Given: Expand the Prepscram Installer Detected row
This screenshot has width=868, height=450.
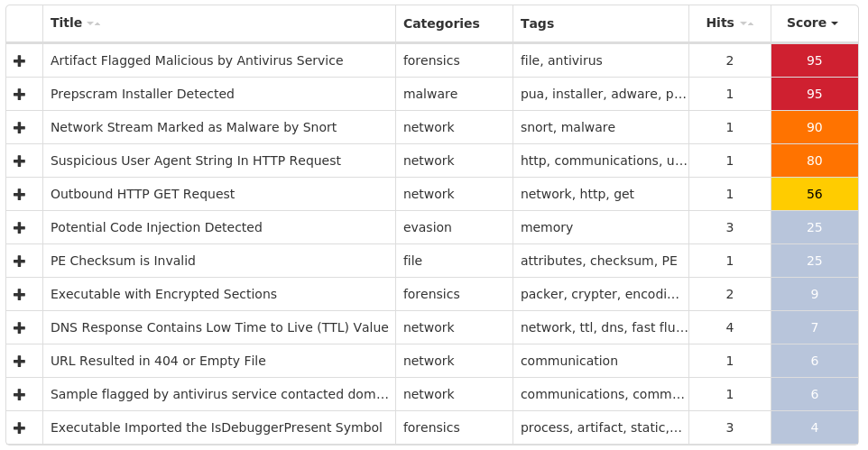Looking at the screenshot, I should 19,94.
